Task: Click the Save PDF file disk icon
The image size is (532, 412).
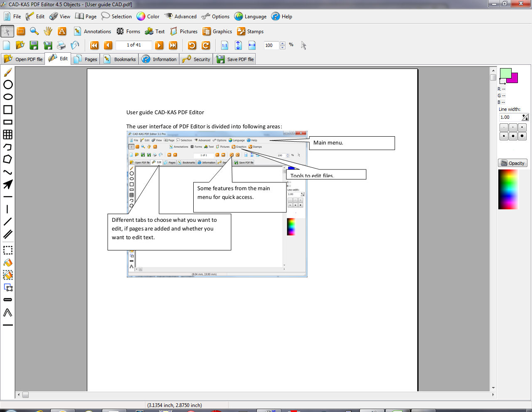Action: 34,45
